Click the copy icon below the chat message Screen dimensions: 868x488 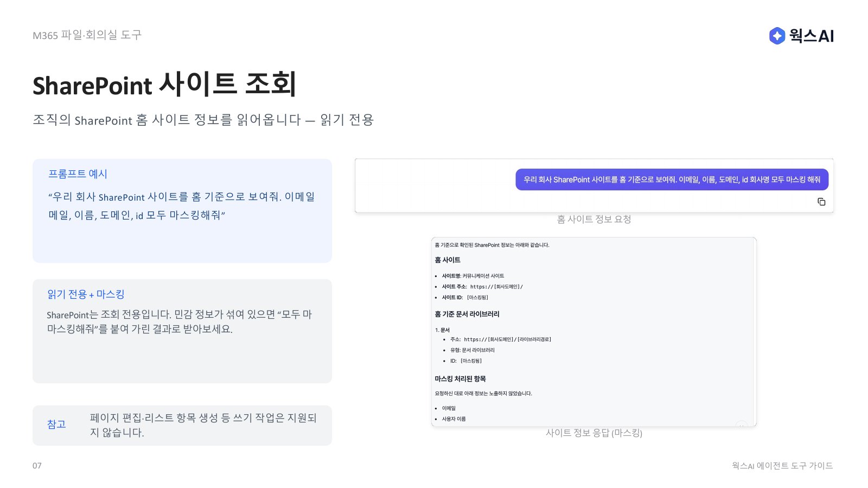point(821,202)
